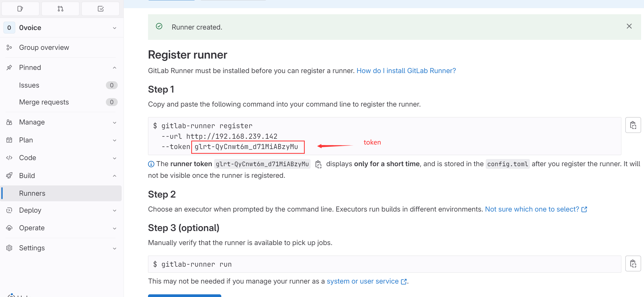The image size is (644, 297).
Task: Open How do I install GitLab Runner link
Action: [x=406, y=71]
